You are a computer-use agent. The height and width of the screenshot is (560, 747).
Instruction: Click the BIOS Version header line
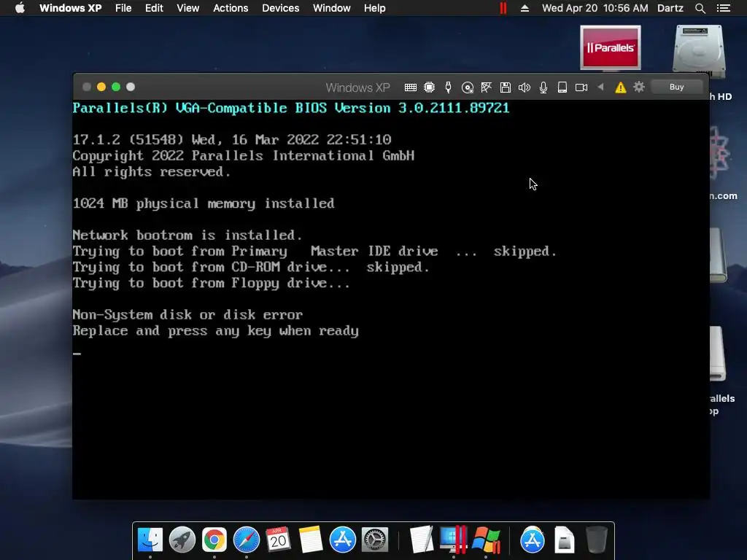point(291,108)
